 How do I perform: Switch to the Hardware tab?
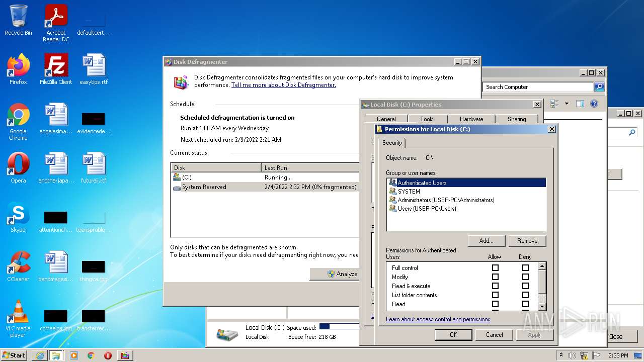tap(471, 119)
